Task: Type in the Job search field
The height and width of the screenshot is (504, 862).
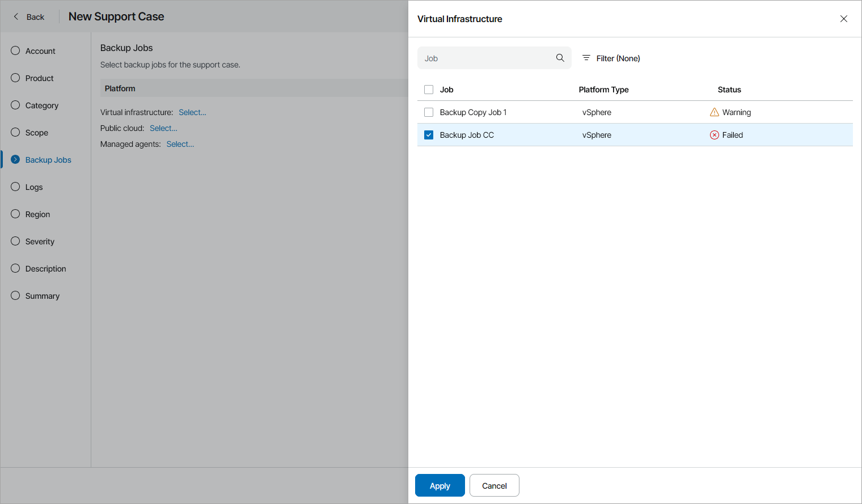Action: coord(488,57)
